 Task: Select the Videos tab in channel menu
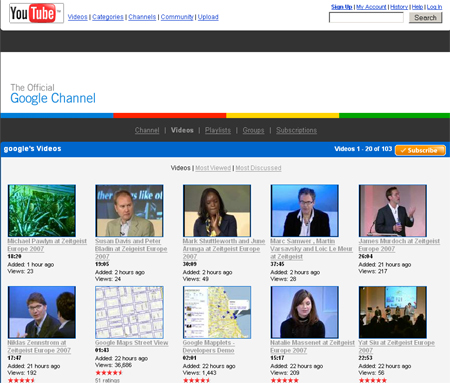[182, 130]
